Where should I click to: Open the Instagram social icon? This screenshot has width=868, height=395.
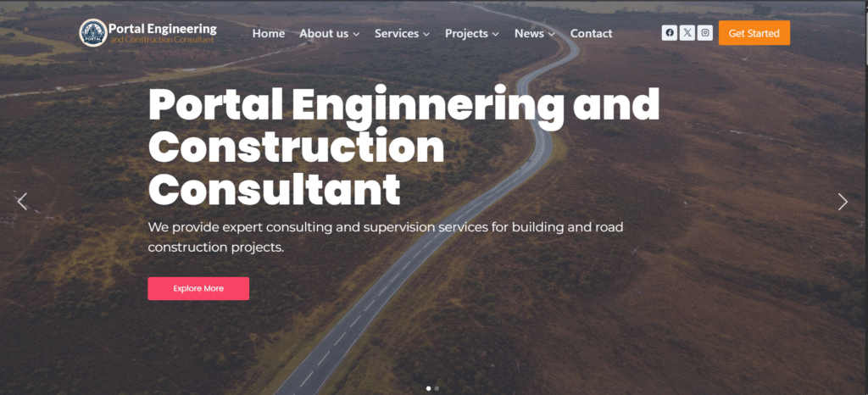coord(704,33)
